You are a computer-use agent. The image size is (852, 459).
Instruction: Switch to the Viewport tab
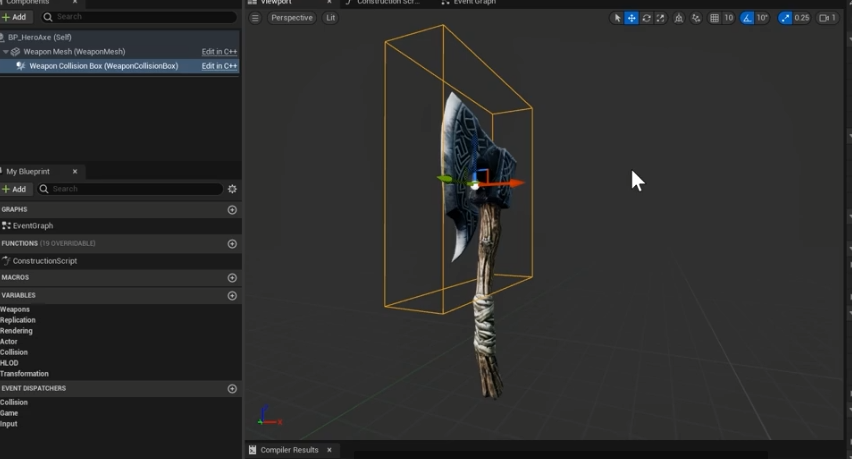click(x=277, y=2)
